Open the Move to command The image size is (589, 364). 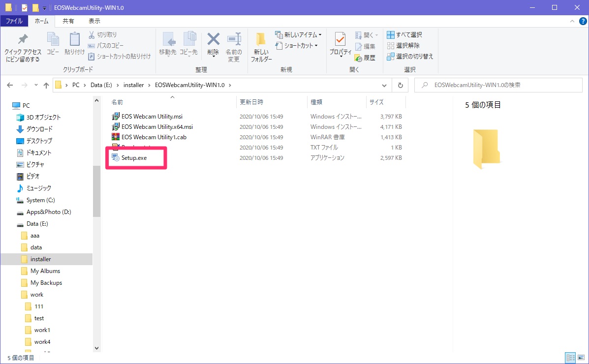(167, 44)
